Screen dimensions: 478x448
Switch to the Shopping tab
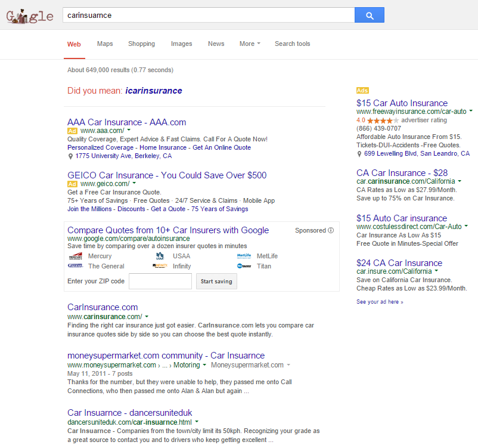pyautogui.click(x=141, y=44)
